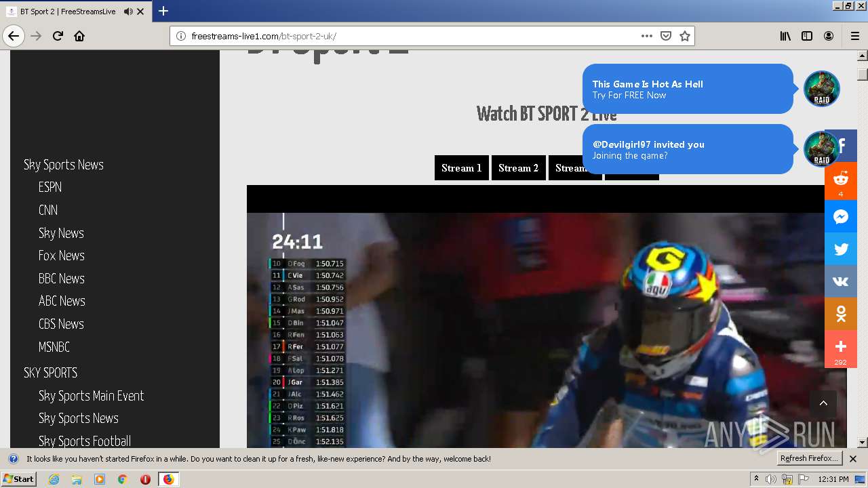This screenshot has height=488, width=868.
Task: Open the Library bookmarks icon
Action: pyautogui.click(x=785, y=36)
